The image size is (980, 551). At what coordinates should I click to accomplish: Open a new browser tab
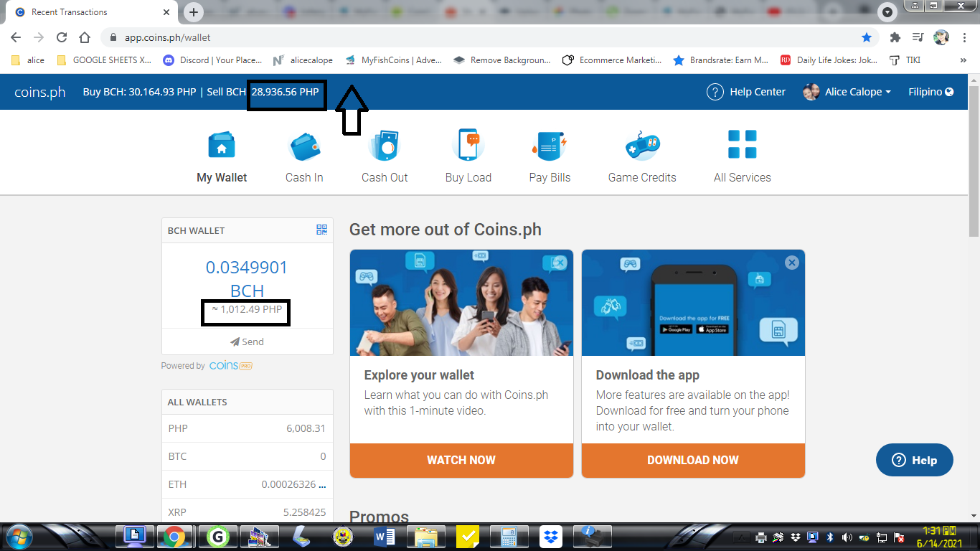coord(194,12)
